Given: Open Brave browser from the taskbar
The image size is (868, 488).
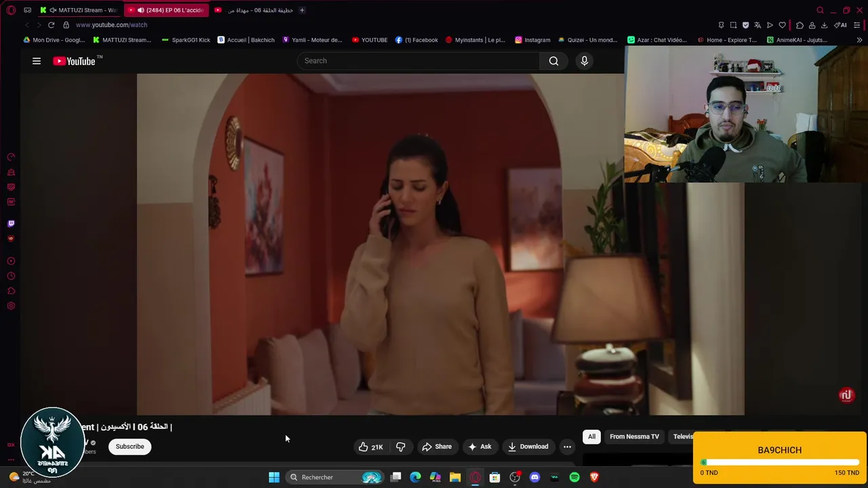Looking at the screenshot, I should 595,477.
